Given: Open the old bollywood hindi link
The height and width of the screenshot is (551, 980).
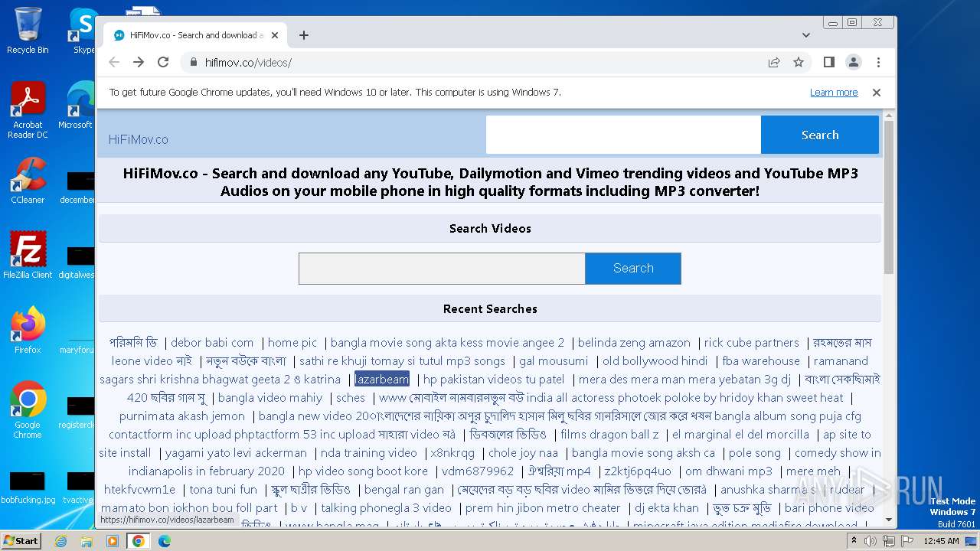Looking at the screenshot, I should pyautogui.click(x=655, y=361).
